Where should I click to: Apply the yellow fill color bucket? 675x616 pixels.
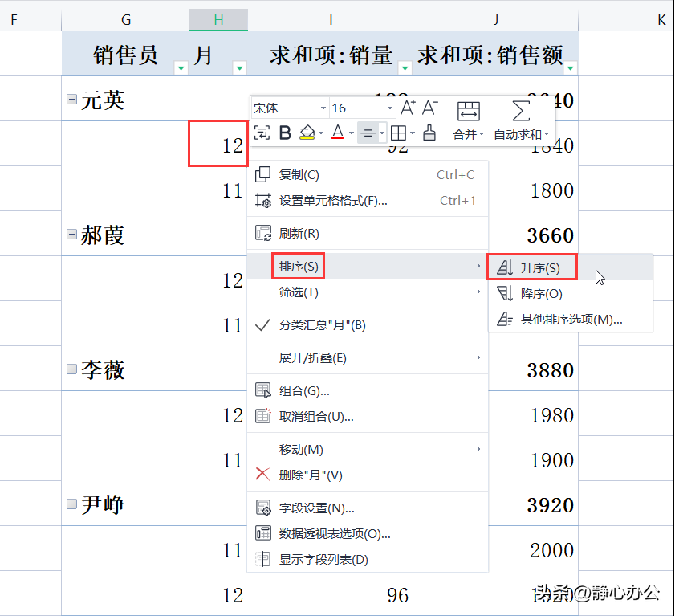pos(307,133)
